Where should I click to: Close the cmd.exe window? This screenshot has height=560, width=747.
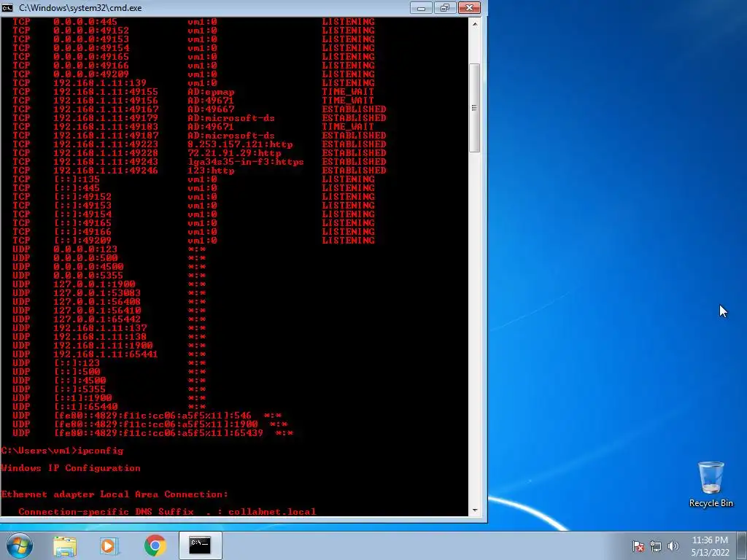point(469,7)
